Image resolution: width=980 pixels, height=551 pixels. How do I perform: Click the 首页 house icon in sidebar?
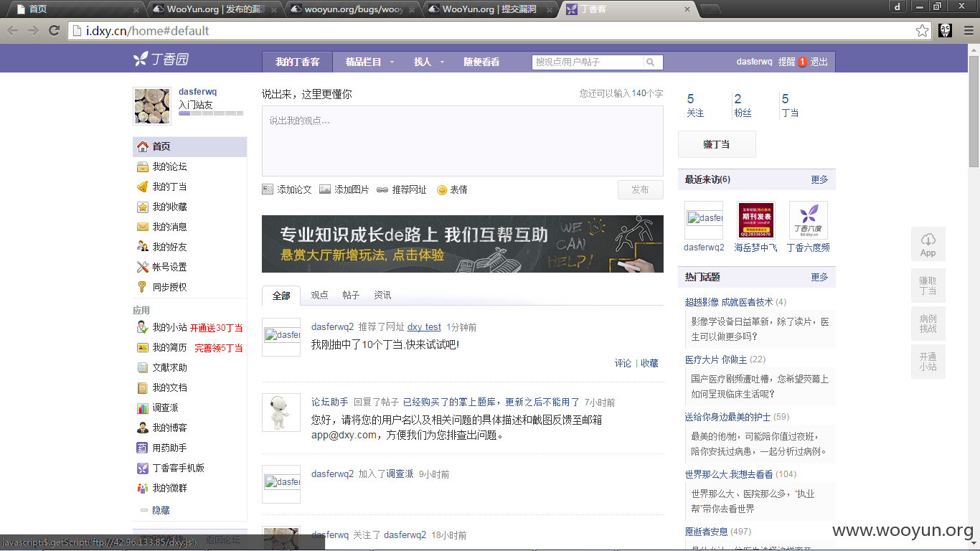(x=143, y=146)
